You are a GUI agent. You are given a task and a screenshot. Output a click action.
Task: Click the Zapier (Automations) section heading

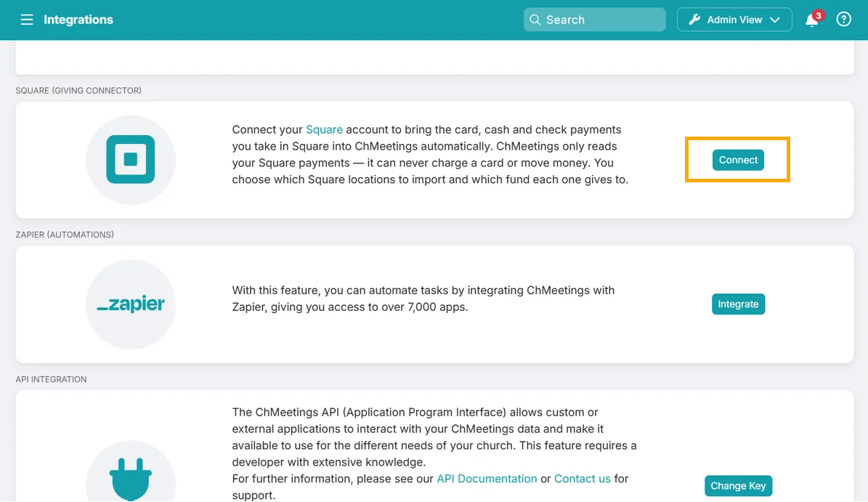pyautogui.click(x=65, y=235)
